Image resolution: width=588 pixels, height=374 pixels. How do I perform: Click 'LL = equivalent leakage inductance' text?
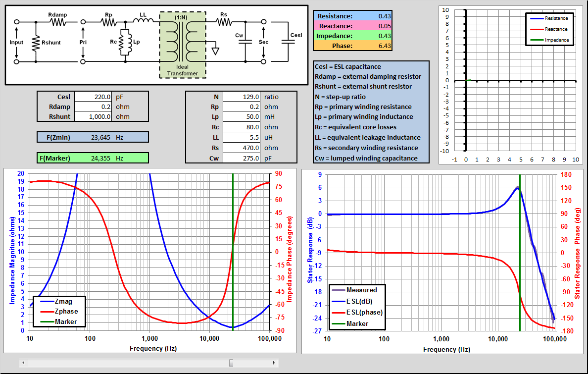point(367,137)
